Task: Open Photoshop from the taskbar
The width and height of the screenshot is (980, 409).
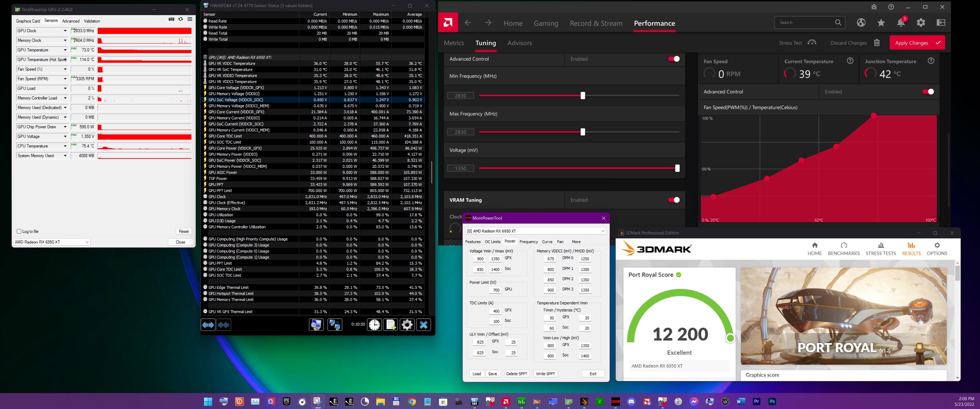Action: coord(772,401)
